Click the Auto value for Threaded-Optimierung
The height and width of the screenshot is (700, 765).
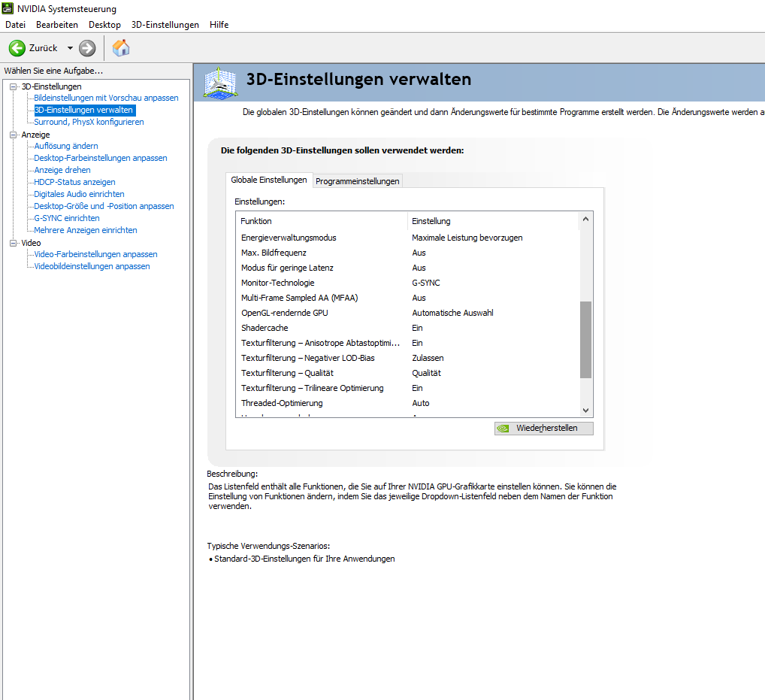coord(421,403)
